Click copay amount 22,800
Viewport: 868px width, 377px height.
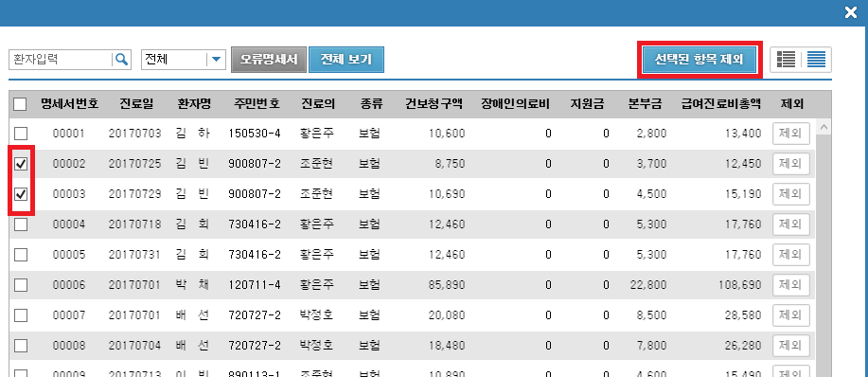pyautogui.click(x=648, y=285)
